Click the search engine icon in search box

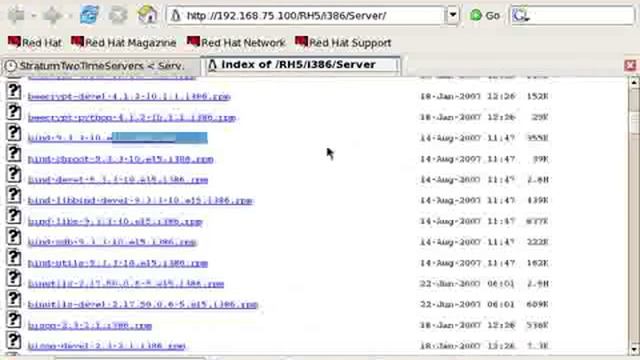521,16
